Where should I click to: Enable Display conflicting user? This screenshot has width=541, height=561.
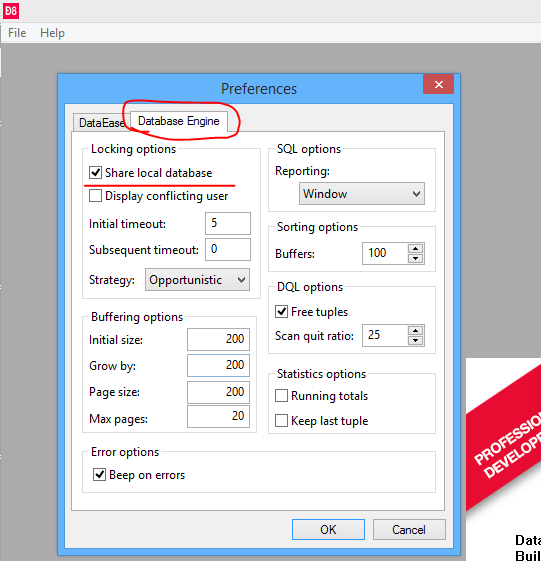pos(95,196)
